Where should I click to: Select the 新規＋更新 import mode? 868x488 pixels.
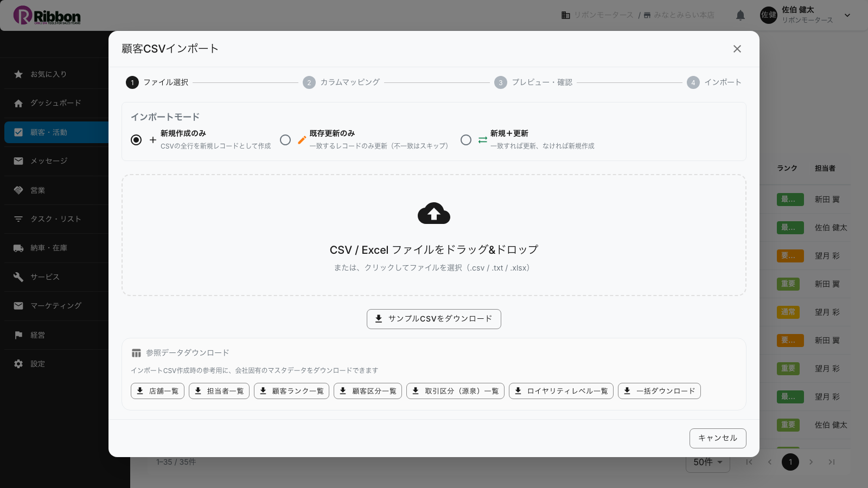(466, 140)
